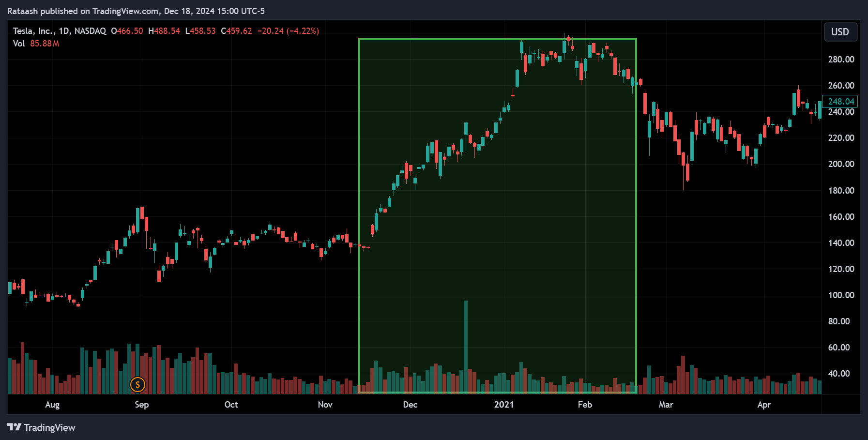Screen dimensions: 868x440
Task: Click the 100.00 price axis label
Action: 841,295
